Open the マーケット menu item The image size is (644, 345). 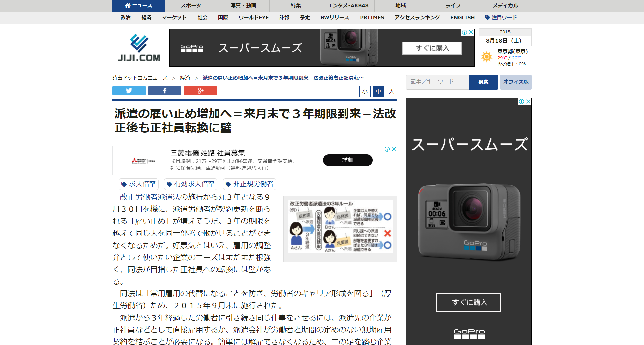tap(174, 18)
